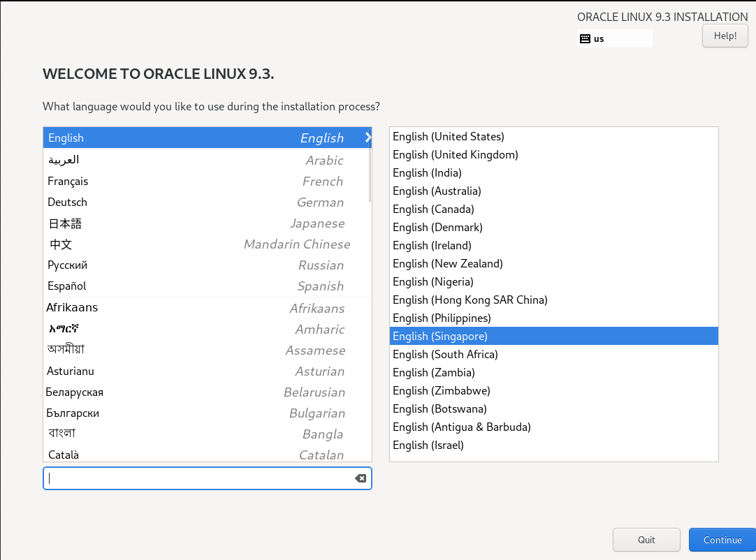Click the Continue button

(722, 540)
